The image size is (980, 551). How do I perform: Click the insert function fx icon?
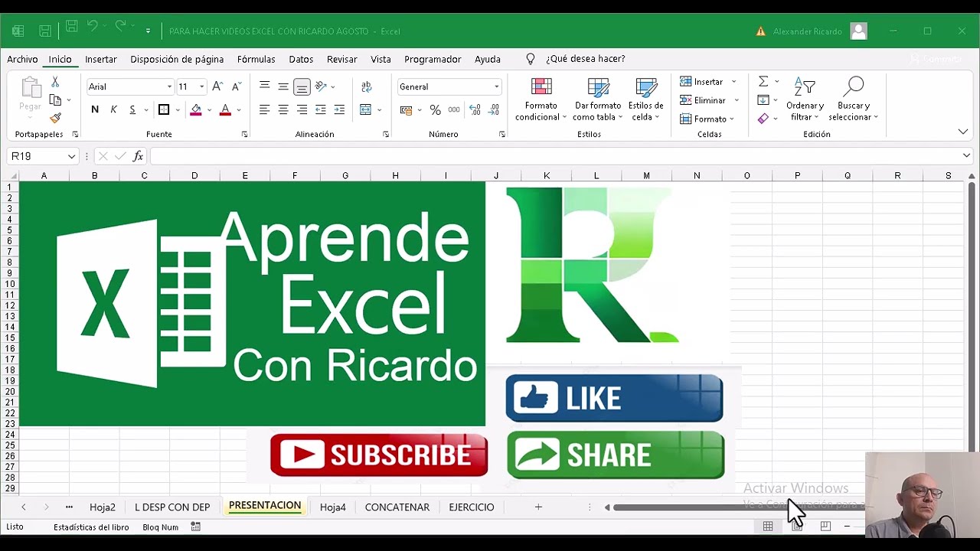(x=138, y=156)
